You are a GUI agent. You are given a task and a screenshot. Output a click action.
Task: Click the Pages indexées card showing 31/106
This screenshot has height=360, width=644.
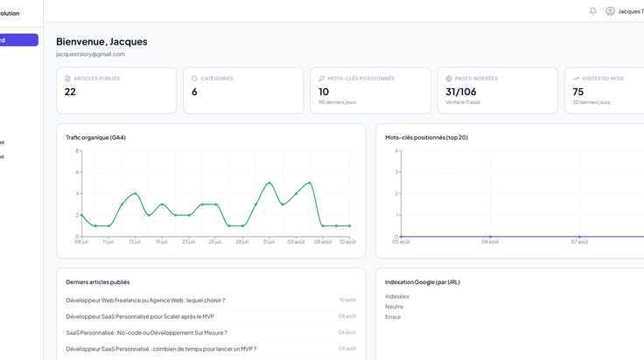[497, 91]
